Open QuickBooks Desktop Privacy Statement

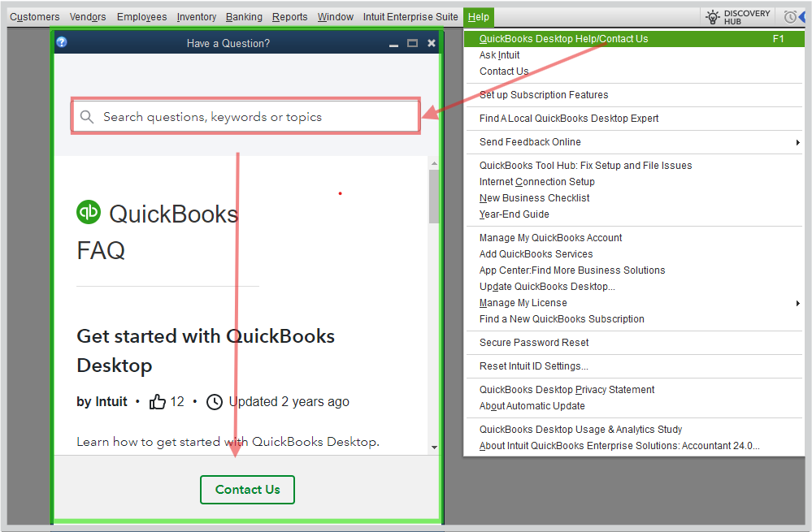tap(634, 390)
